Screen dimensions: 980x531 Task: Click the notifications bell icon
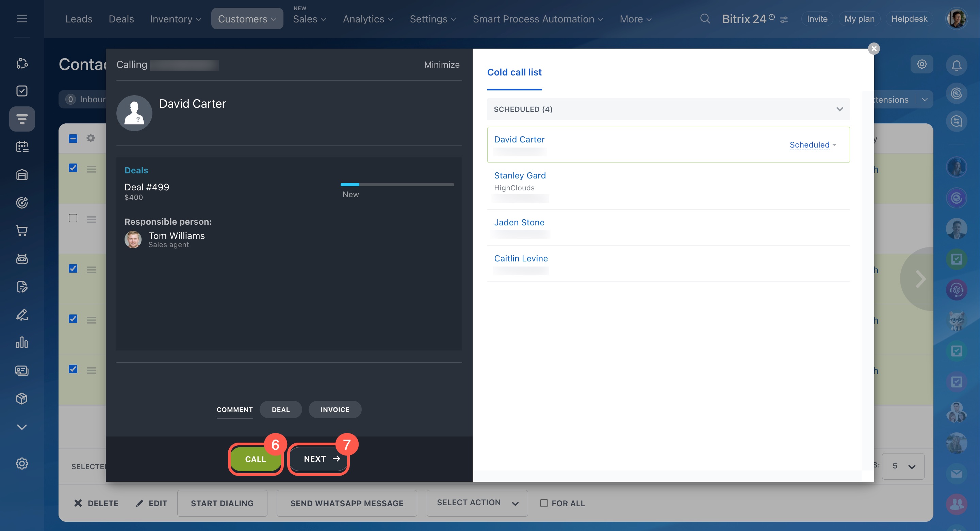(956, 65)
